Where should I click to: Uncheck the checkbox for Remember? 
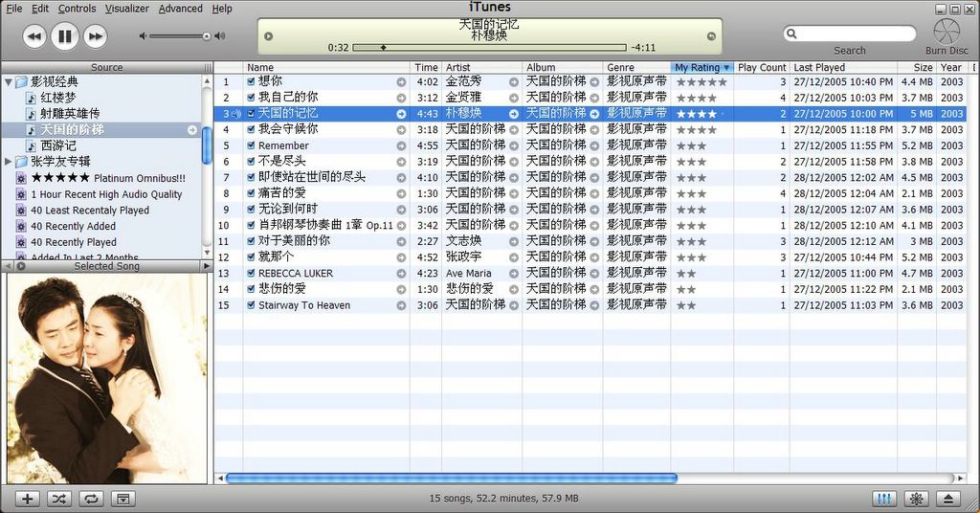[x=251, y=145]
